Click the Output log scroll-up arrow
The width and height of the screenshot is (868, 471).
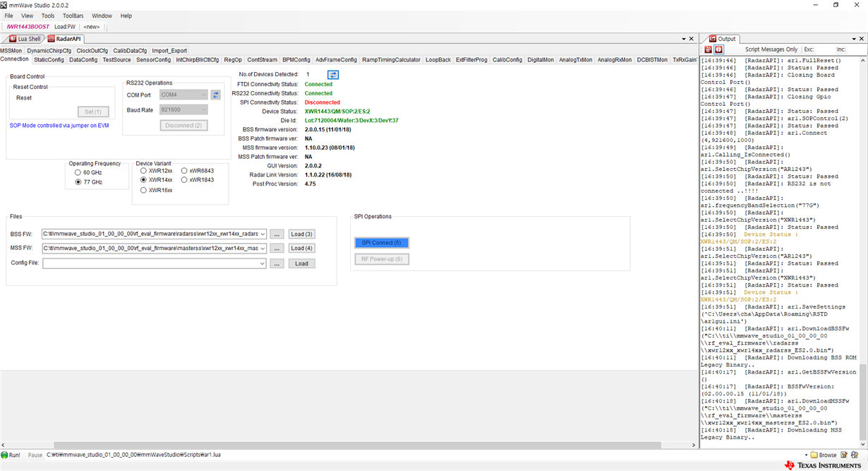click(x=863, y=60)
